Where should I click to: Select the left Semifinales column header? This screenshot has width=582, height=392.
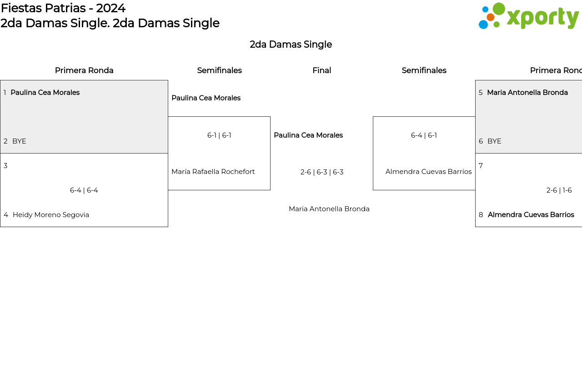219,70
